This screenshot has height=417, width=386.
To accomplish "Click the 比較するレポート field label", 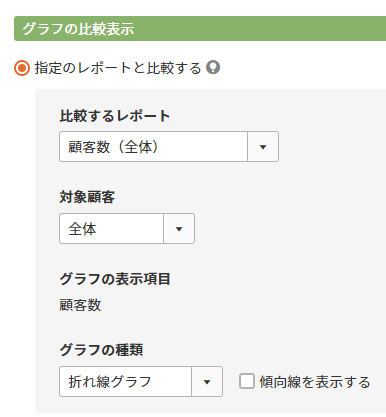I will [x=115, y=116].
